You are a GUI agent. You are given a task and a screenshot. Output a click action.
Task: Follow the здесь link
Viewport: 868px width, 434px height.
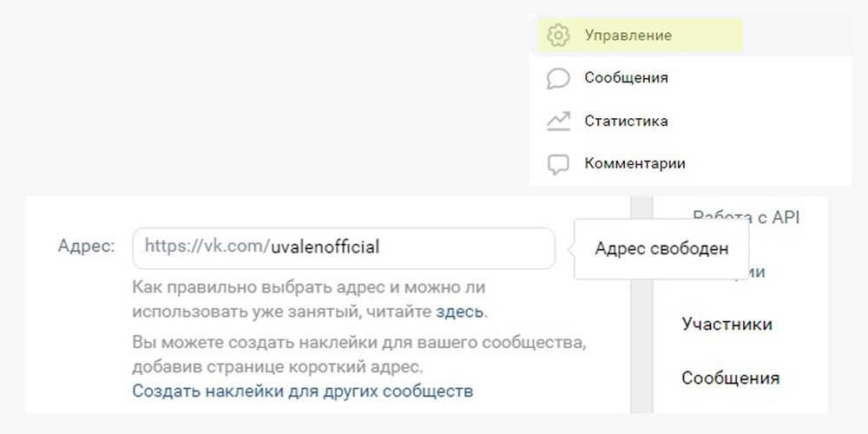tap(459, 312)
